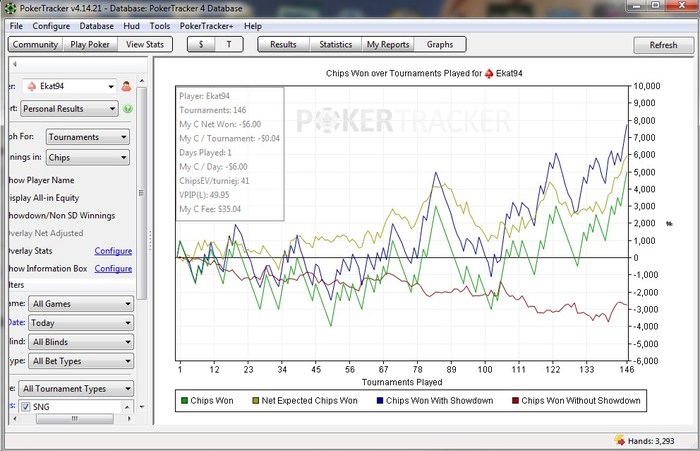Open the Database menu

point(96,26)
